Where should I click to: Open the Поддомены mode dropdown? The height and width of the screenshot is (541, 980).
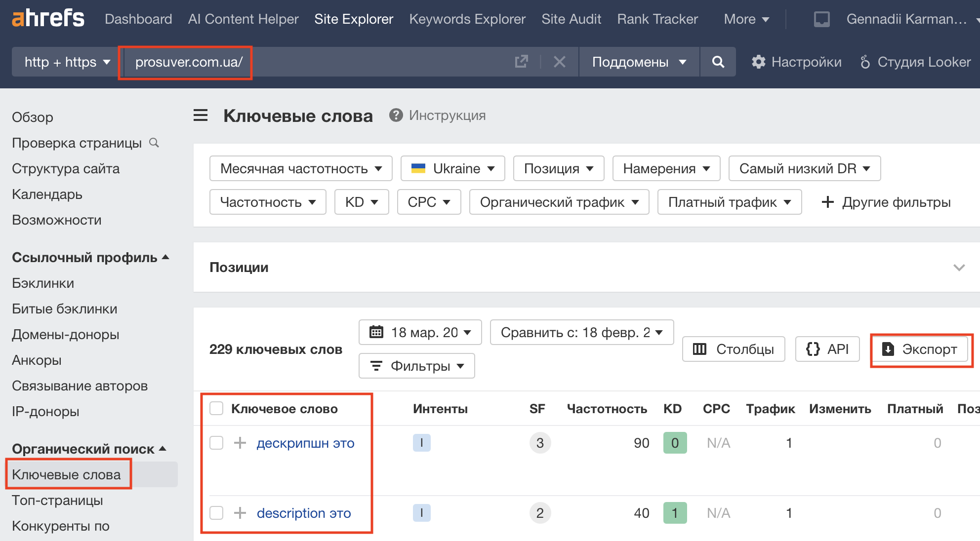(x=638, y=62)
